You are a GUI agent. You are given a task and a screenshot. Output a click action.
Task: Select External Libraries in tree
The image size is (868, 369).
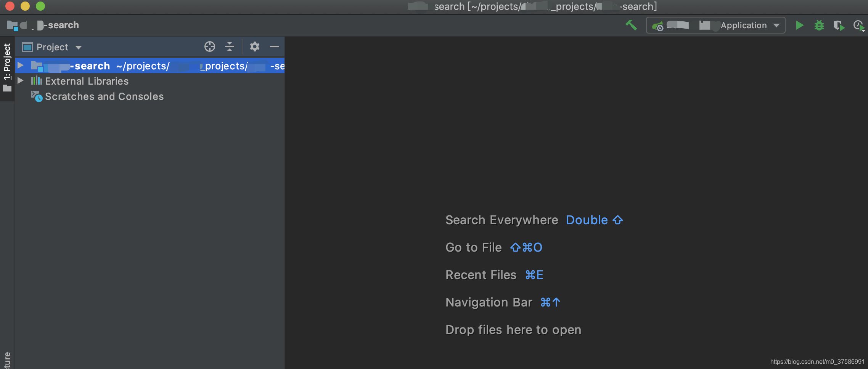point(87,81)
